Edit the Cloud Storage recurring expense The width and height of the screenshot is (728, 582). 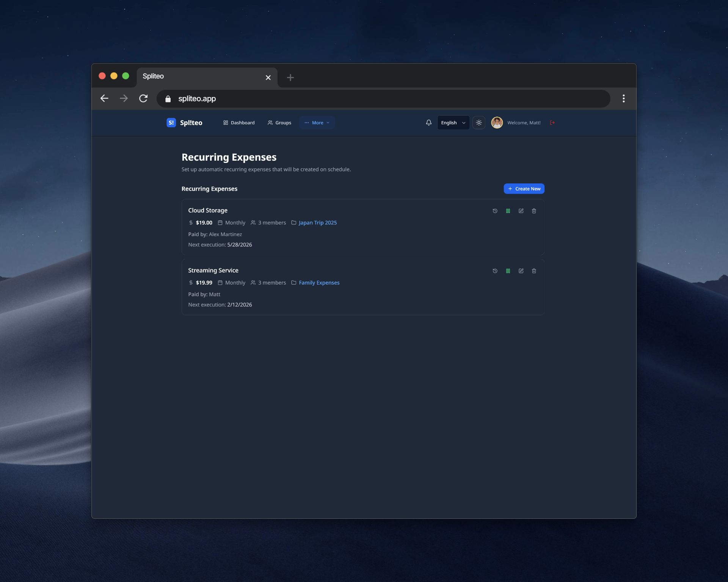[x=521, y=211]
